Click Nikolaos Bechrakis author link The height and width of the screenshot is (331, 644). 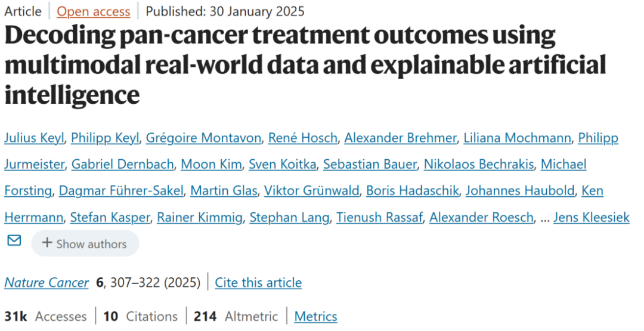[478, 164]
